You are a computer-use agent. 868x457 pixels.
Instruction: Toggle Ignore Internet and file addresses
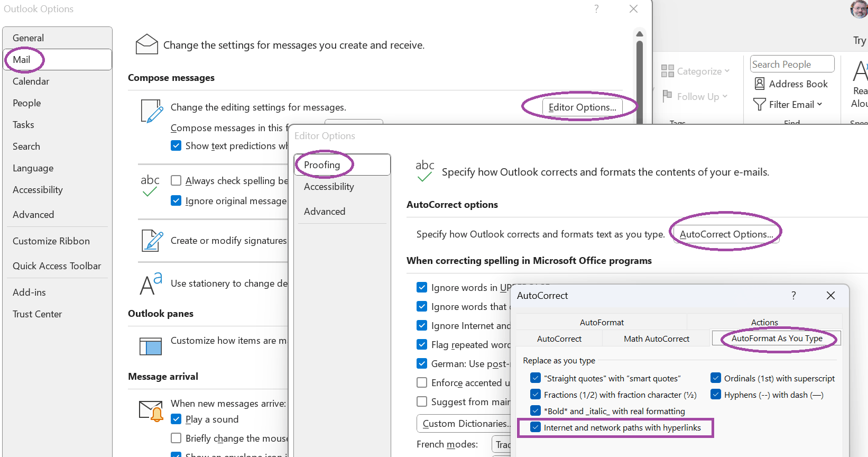pyautogui.click(x=422, y=325)
